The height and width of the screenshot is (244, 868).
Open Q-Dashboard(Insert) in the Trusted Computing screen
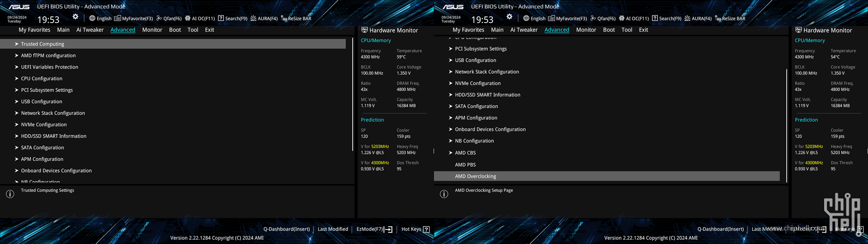click(287, 229)
